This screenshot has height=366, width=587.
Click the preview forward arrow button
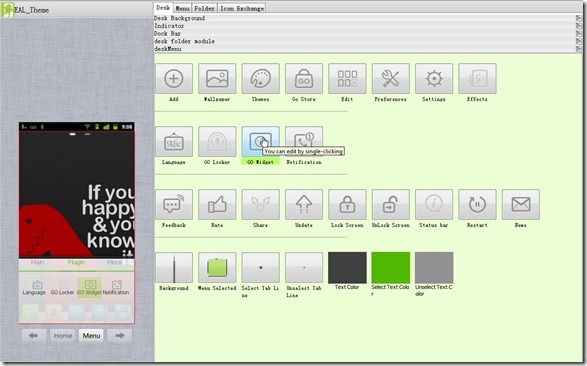(x=119, y=335)
